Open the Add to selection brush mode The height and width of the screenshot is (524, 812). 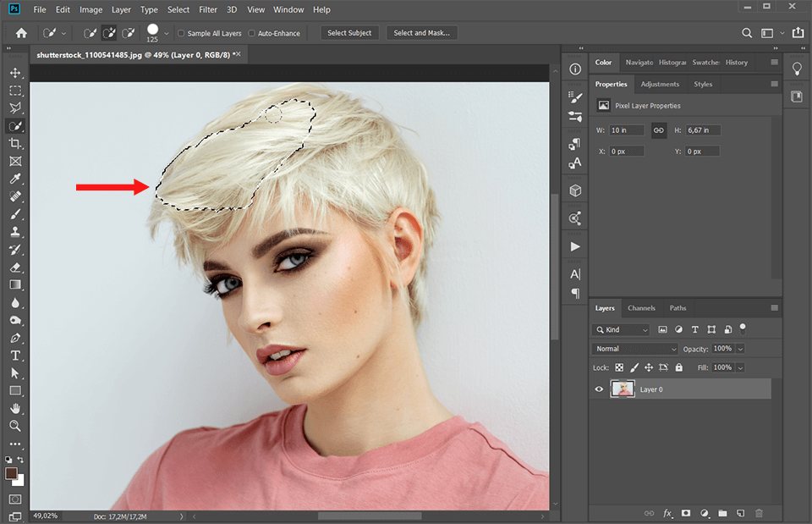click(109, 32)
